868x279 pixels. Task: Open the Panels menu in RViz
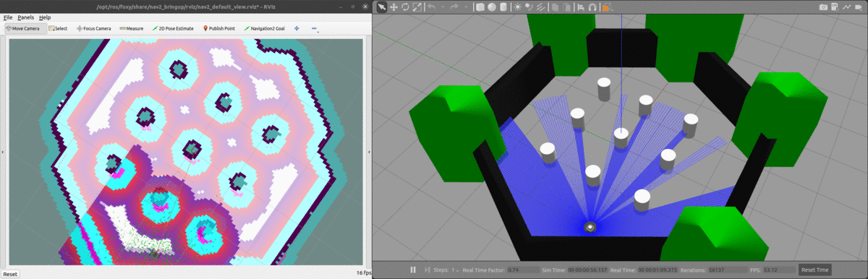26,17
